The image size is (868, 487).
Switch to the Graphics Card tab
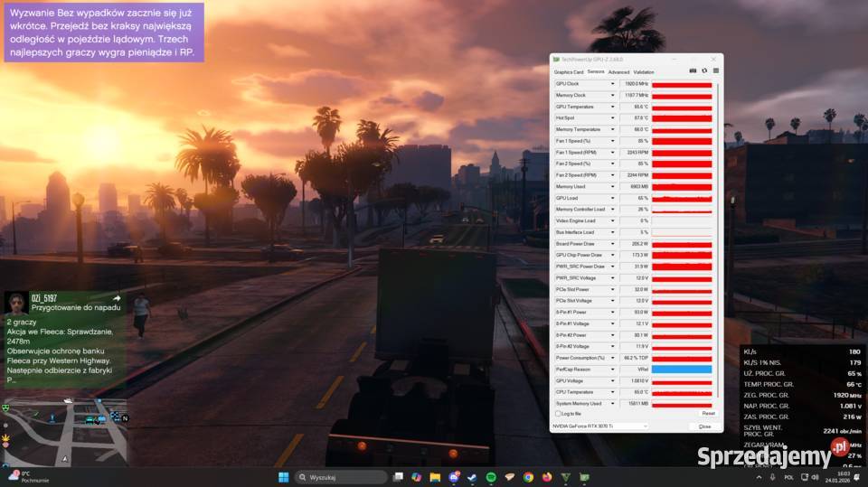(569, 72)
